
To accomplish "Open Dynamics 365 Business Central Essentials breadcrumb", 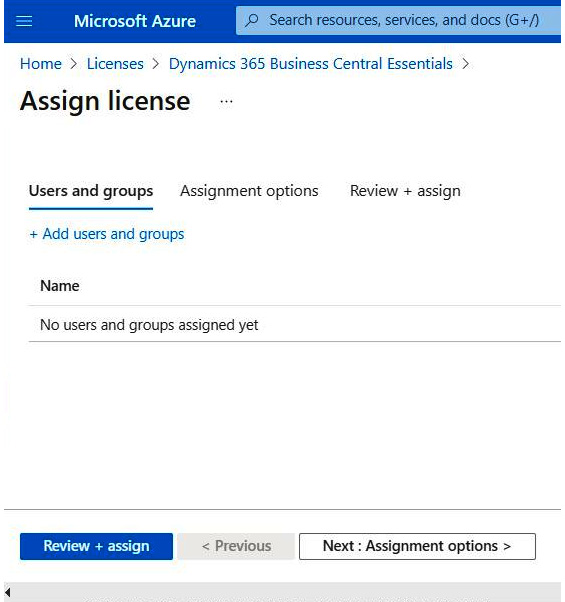I will point(311,64).
